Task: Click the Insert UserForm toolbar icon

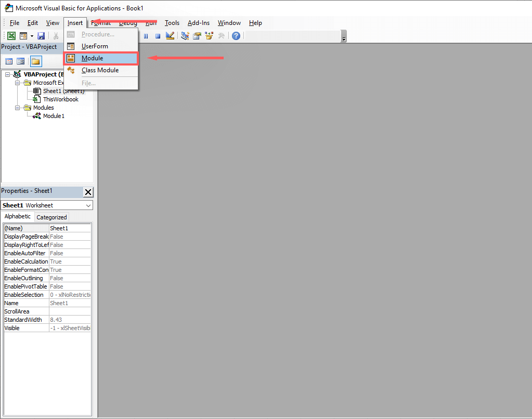Action: pyautogui.click(x=23, y=36)
